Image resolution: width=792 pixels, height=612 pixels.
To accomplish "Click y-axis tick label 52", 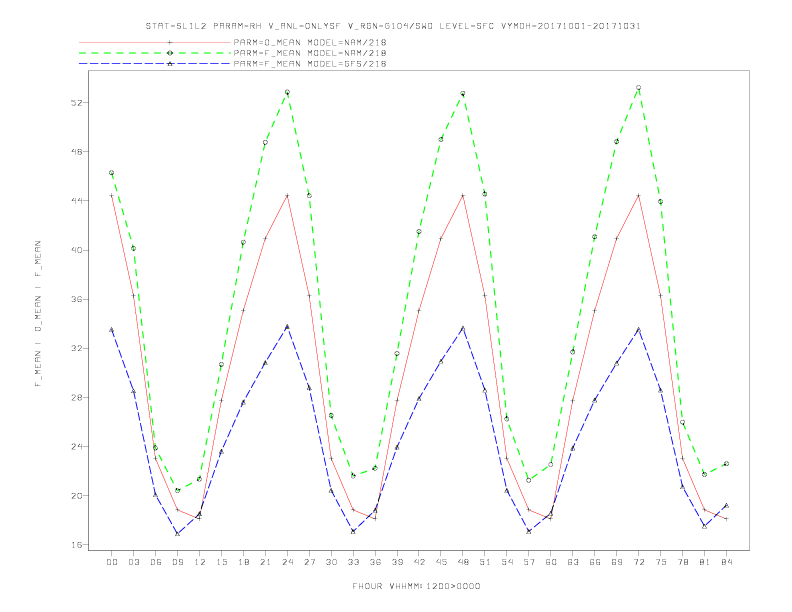I will (76, 103).
